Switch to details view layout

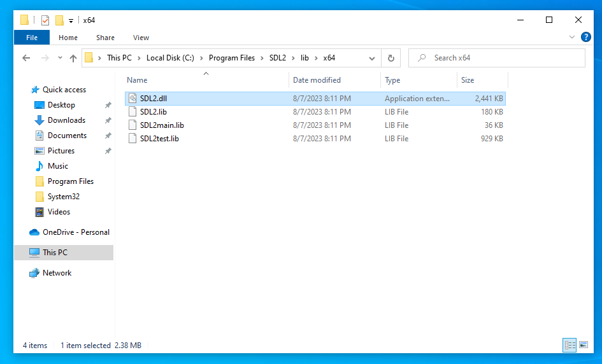(570, 345)
